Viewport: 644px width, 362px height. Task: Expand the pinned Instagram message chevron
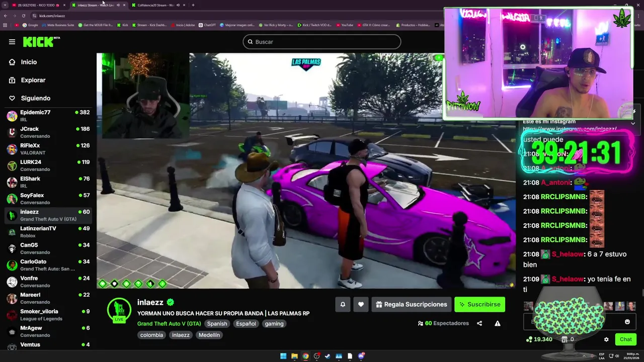(633, 123)
